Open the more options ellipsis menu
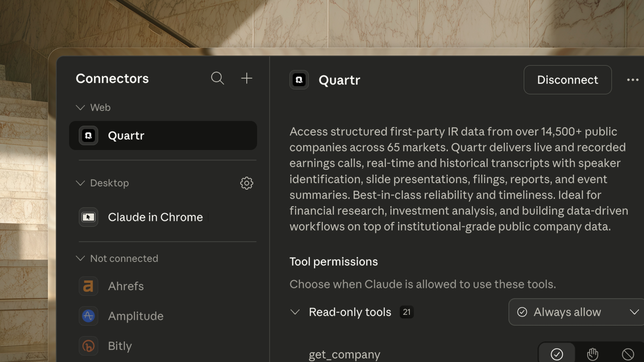Screen dimensions: 644x362 pyautogui.click(x=633, y=80)
